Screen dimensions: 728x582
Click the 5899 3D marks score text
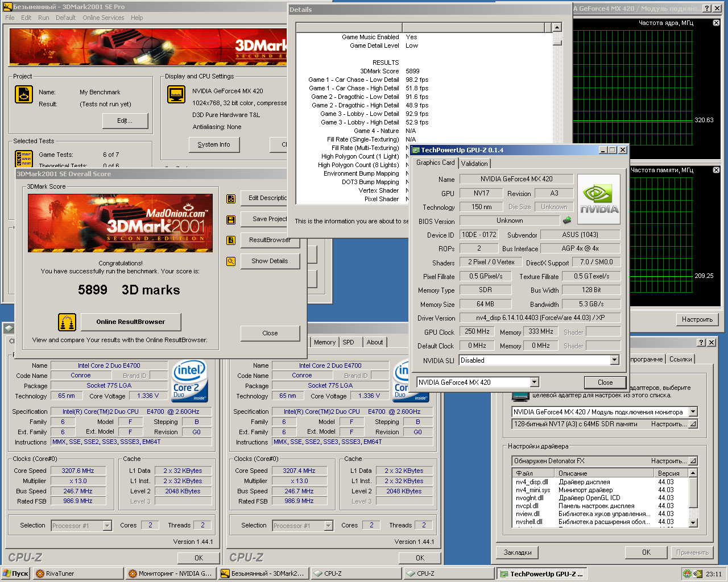coord(129,290)
